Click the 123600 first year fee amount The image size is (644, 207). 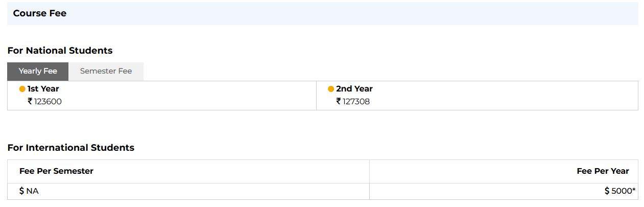coord(48,102)
